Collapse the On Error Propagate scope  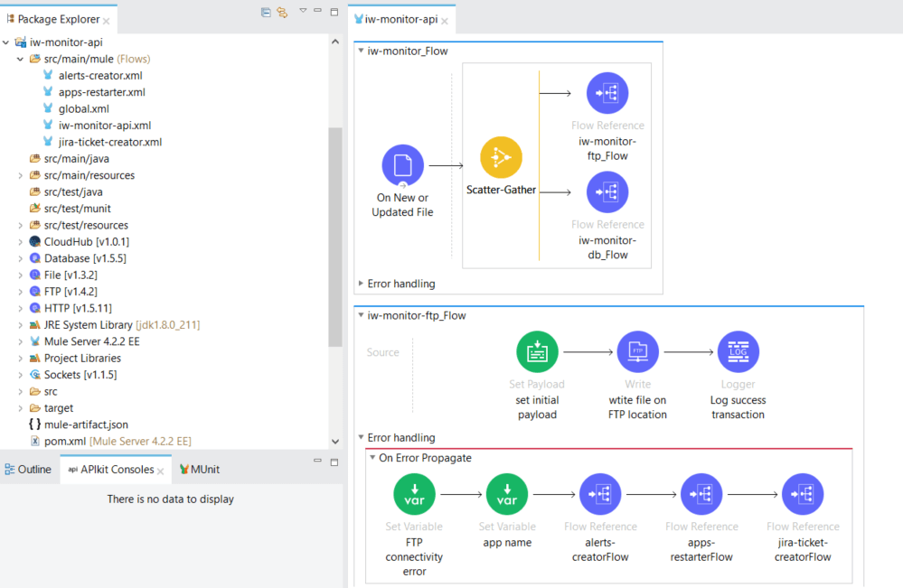click(372, 457)
